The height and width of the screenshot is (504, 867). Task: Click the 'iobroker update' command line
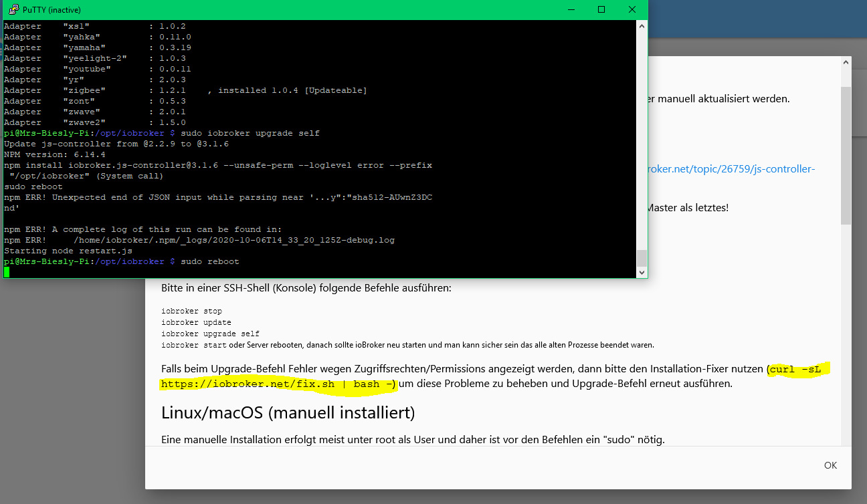pos(196,323)
